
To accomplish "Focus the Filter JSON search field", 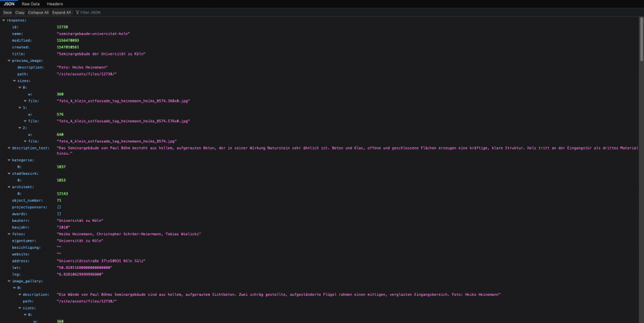I will [x=90, y=12].
